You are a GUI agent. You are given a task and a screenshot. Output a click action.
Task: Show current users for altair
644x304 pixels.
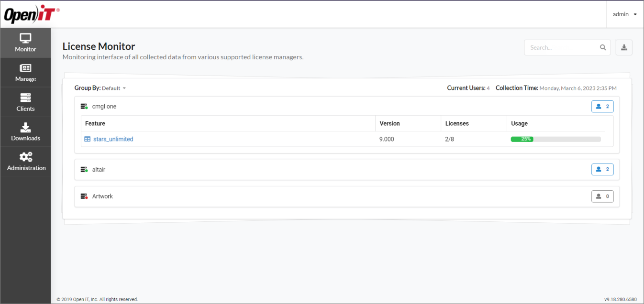pyautogui.click(x=602, y=169)
